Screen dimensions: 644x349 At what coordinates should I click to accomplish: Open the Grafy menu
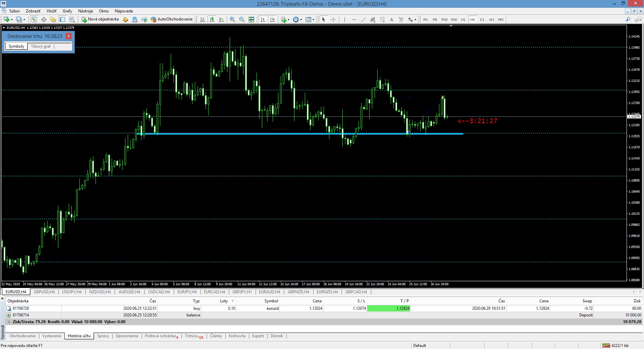pyautogui.click(x=67, y=11)
